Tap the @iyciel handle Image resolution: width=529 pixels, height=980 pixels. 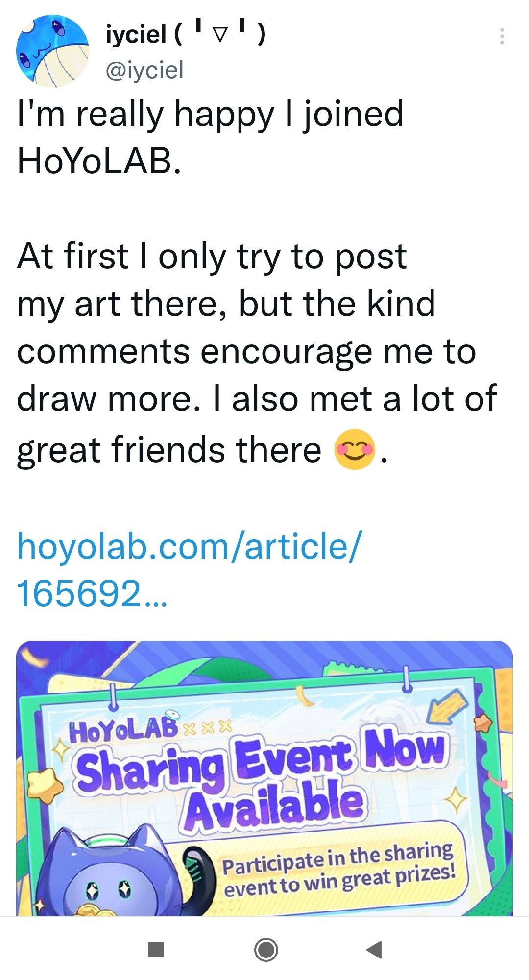click(x=145, y=70)
